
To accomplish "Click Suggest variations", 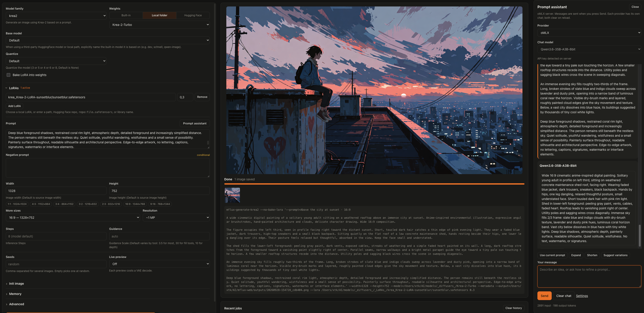I will (x=615, y=255).
